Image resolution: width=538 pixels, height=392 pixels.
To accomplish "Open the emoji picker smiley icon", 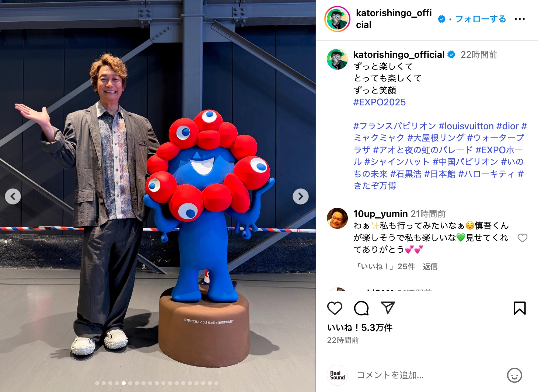I will tap(514, 375).
